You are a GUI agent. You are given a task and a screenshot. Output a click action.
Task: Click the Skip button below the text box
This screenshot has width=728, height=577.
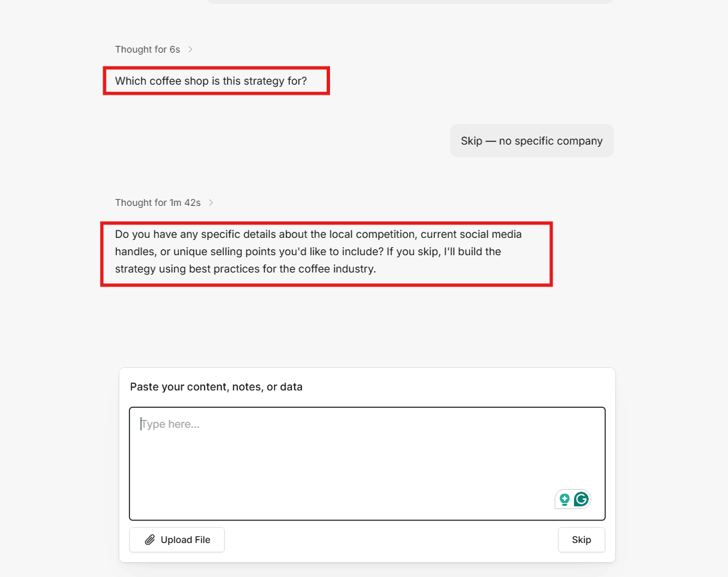581,540
